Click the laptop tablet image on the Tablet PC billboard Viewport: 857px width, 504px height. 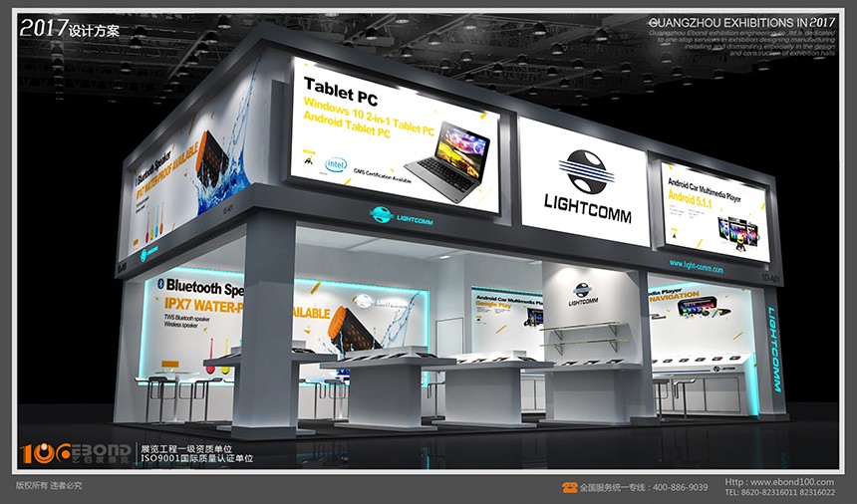[447, 161]
